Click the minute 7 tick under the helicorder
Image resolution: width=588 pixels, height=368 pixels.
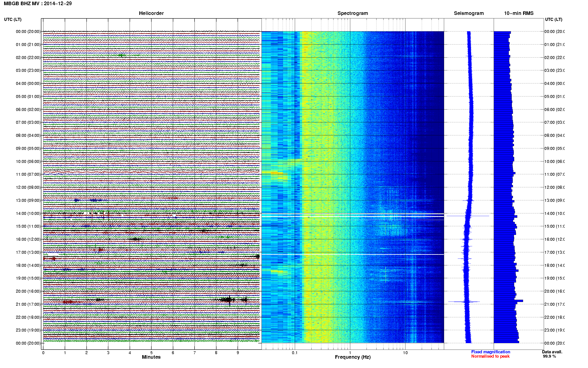(x=195, y=353)
